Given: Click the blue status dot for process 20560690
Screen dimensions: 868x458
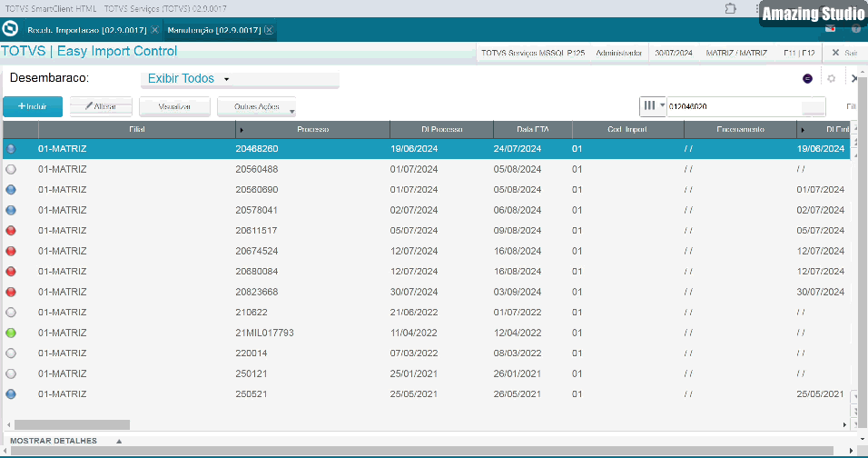Looking at the screenshot, I should [x=11, y=190].
